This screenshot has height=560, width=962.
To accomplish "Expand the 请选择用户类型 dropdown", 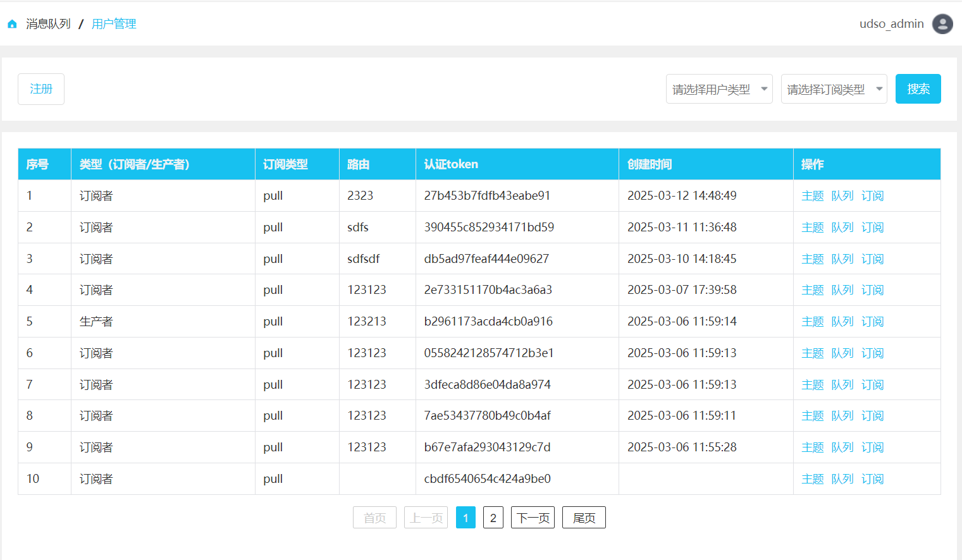I will [x=718, y=89].
